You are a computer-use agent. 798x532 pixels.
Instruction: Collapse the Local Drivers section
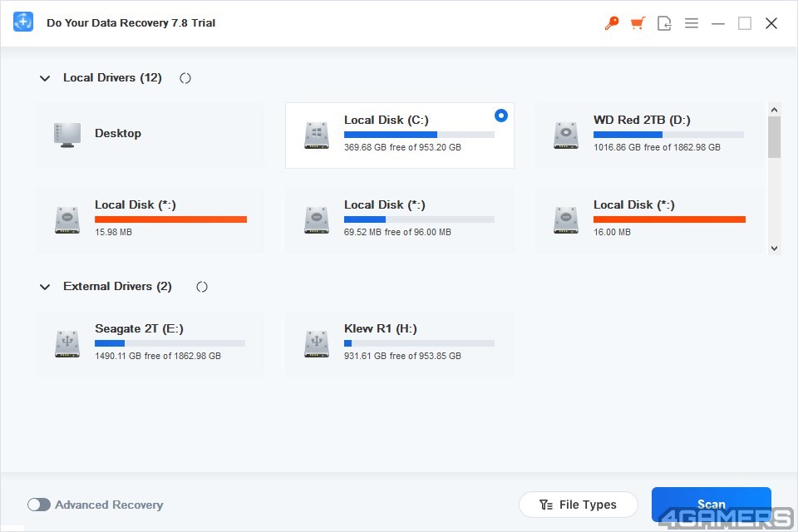(x=45, y=78)
